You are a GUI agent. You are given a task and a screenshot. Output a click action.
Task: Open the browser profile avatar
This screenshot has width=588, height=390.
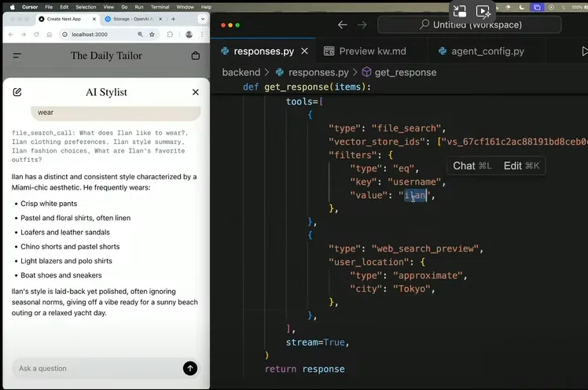pyautogui.click(x=189, y=35)
